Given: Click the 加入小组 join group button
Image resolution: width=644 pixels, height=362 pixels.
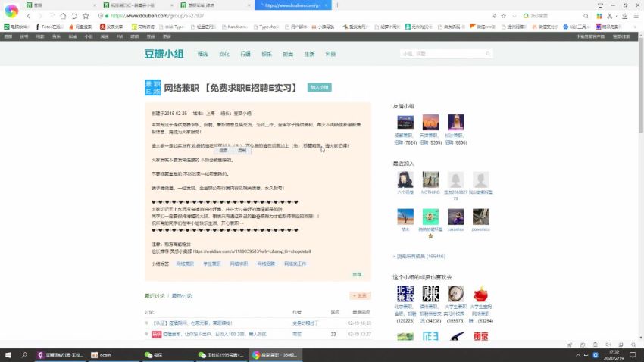Looking at the screenshot, I should (x=320, y=87).
